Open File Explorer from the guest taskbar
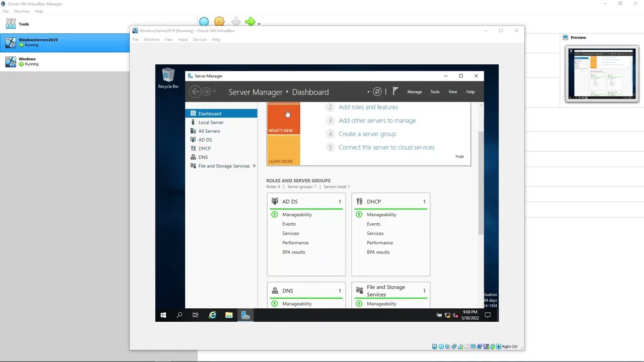Screen dimensions: 644x362 (x=229, y=315)
